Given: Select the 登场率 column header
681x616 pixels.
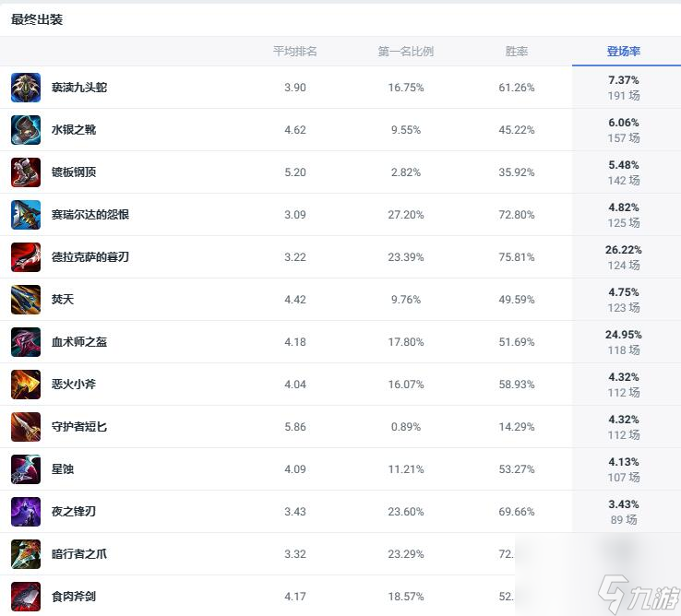Looking at the screenshot, I should point(624,52).
